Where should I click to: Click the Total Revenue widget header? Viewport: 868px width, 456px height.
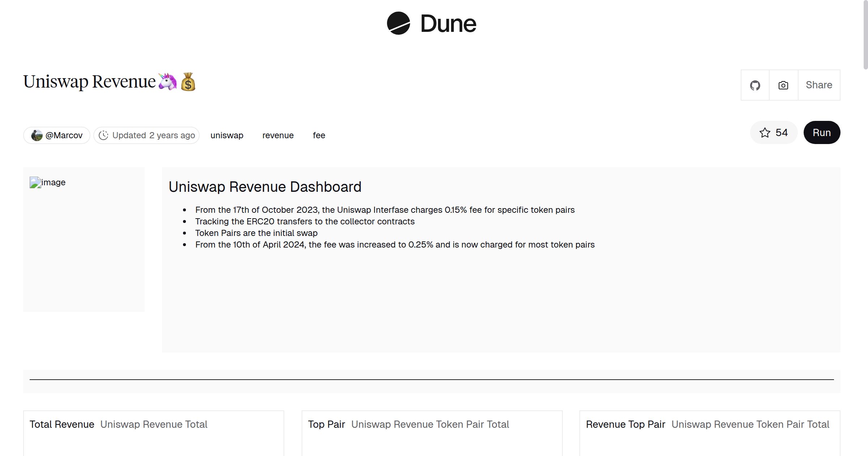(62, 424)
